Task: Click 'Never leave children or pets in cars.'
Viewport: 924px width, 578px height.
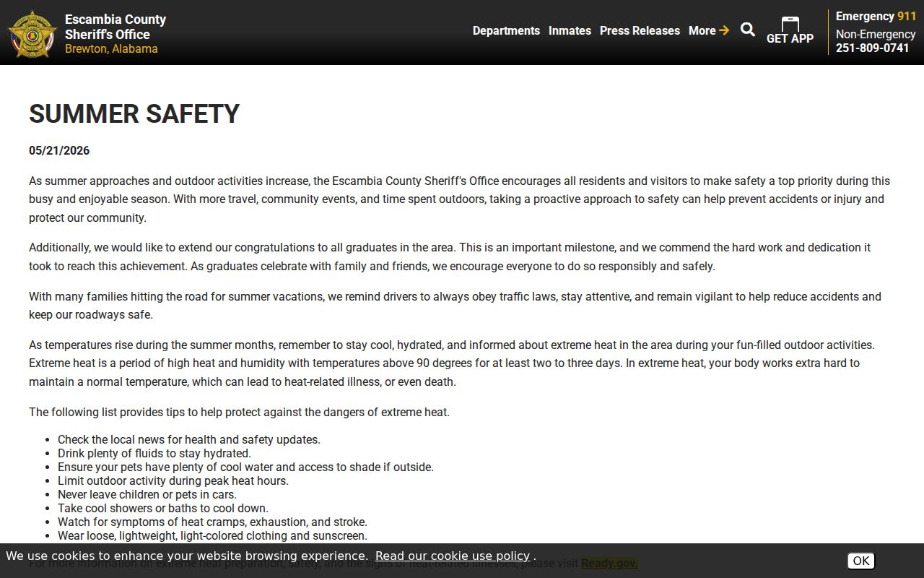Action: [147, 494]
